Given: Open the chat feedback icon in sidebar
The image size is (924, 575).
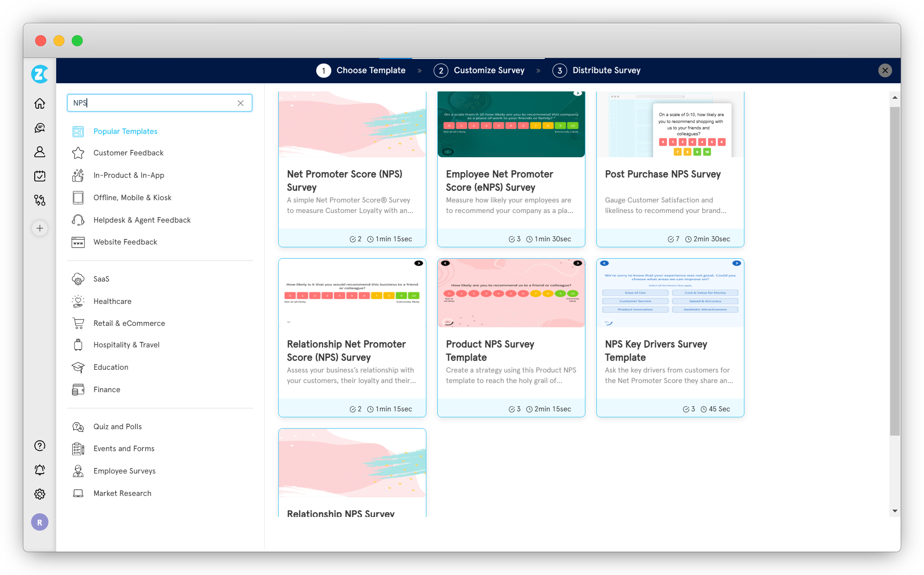Looking at the screenshot, I should click(40, 128).
